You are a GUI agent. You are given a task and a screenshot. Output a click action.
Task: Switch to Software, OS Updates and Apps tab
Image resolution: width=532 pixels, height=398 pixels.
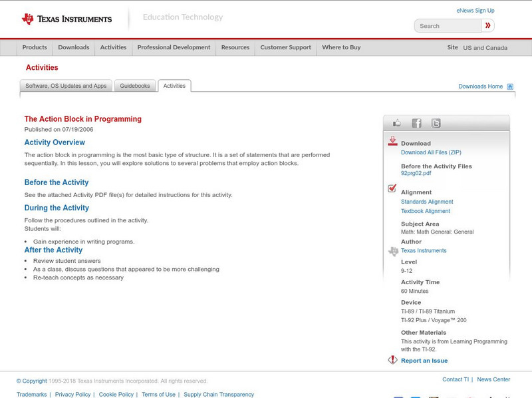coord(66,86)
